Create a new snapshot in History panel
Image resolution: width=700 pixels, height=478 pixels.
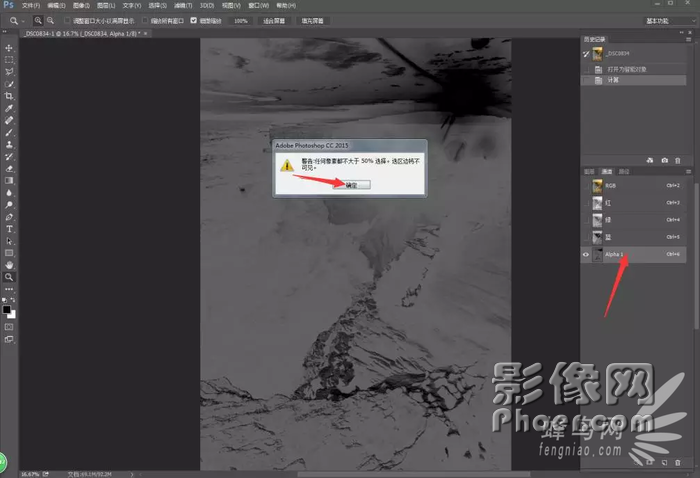[664, 160]
